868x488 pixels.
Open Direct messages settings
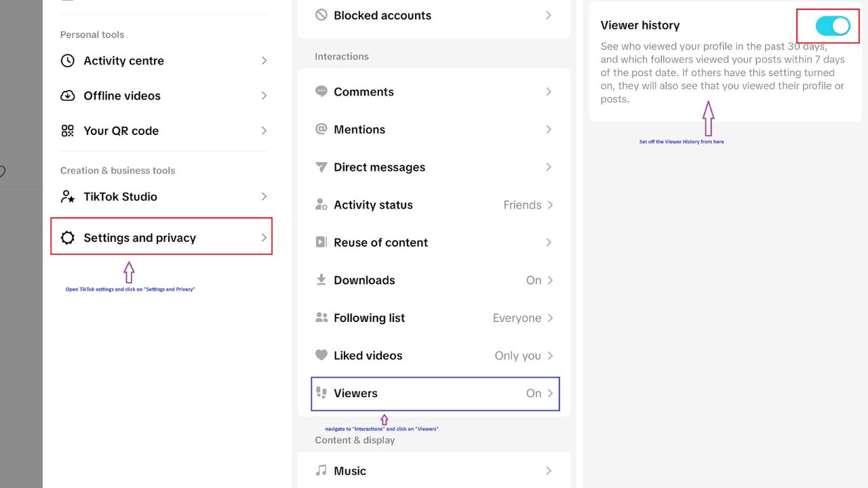click(434, 167)
